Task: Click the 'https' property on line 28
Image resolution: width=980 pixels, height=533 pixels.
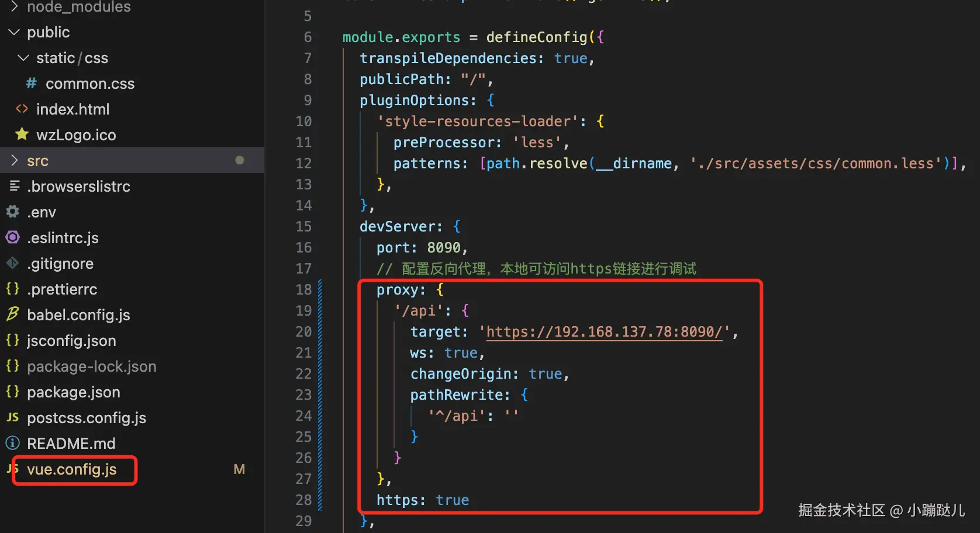Action: [x=398, y=500]
